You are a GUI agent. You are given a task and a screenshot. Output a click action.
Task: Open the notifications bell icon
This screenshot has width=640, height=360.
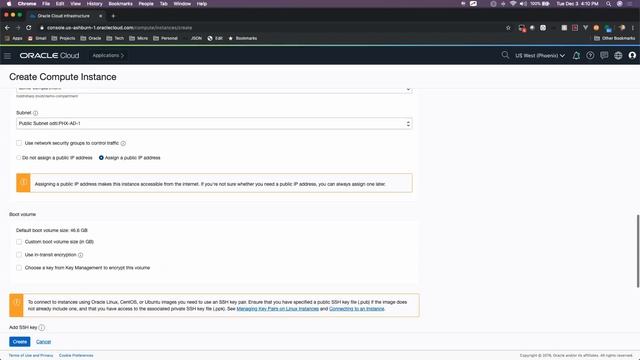(x=576, y=56)
